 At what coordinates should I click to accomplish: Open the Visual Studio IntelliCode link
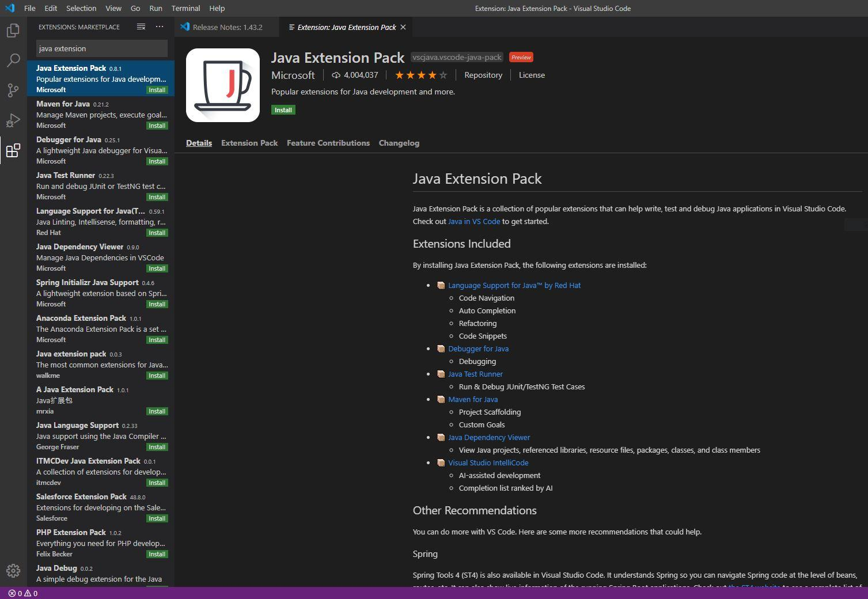(488, 462)
